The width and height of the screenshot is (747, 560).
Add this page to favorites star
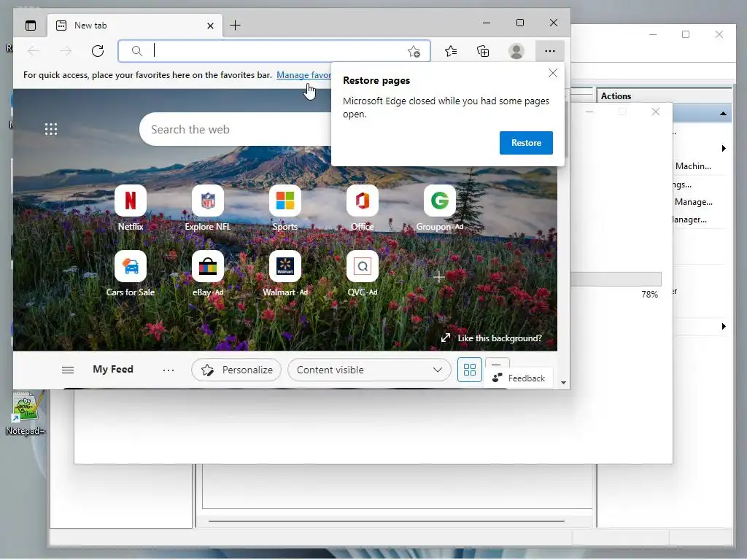414,51
